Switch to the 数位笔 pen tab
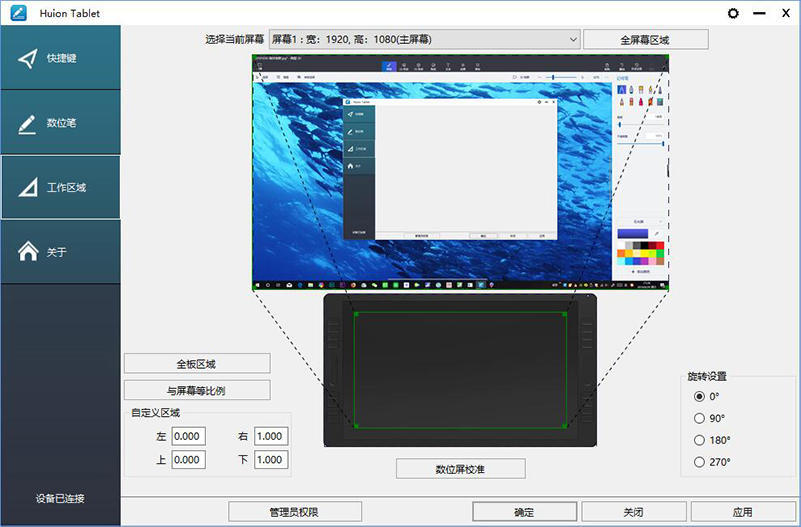This screenshot has height=527, width=801. pyautogui.click(x=60, y=123)
